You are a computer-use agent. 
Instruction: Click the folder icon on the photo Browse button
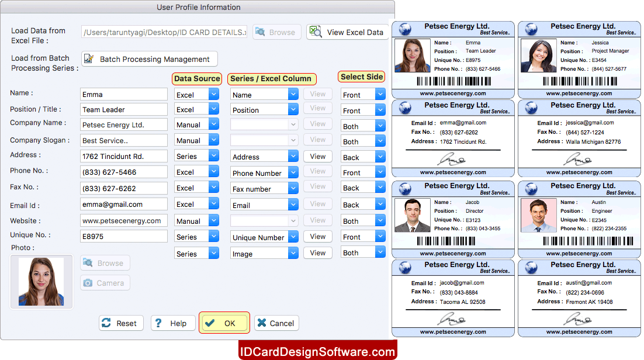point(88,262)
